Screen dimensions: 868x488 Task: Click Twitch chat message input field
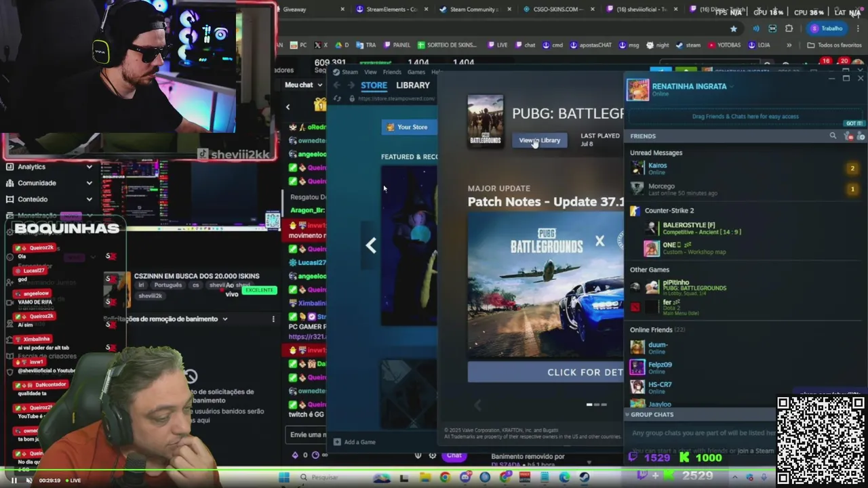click(307, 435)
